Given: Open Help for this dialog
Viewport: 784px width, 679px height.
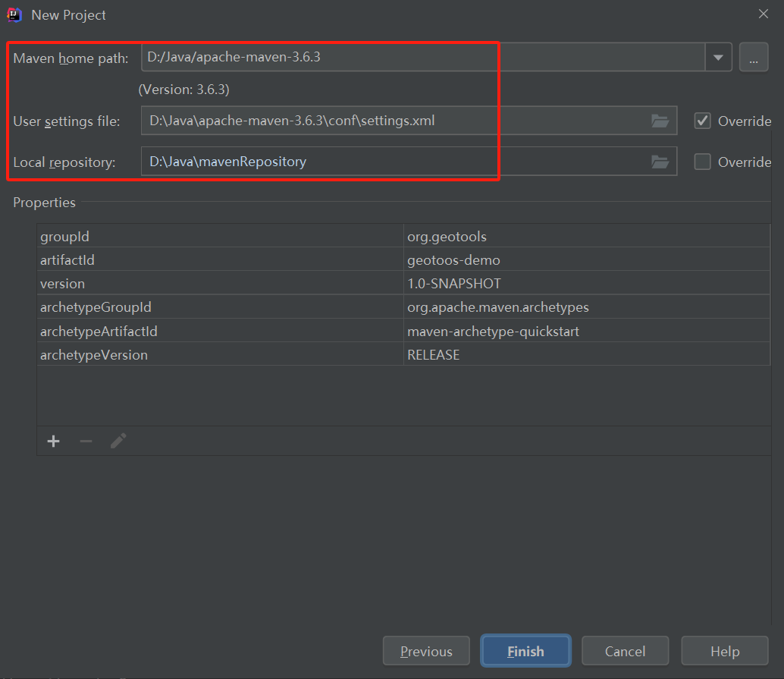Looking at the screenshot, I should pyautogui.click(x=725, y=651).
